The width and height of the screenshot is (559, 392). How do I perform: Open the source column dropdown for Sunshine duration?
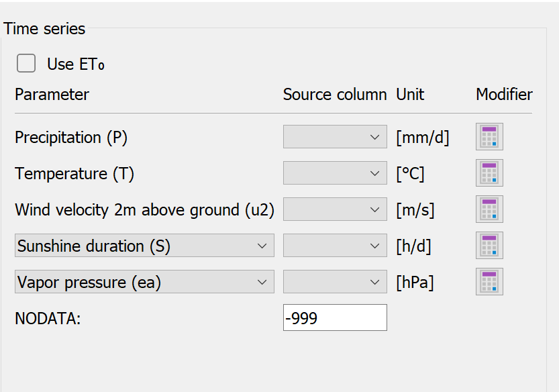tap(335, 246)
